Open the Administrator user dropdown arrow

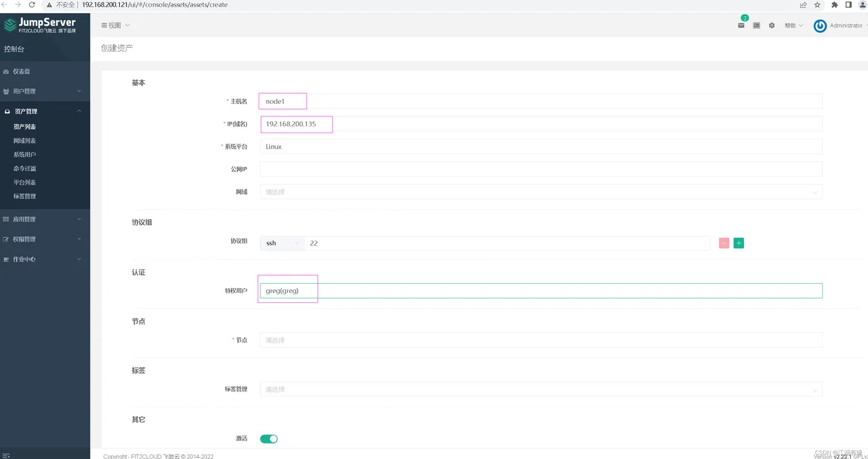[866, 25]
